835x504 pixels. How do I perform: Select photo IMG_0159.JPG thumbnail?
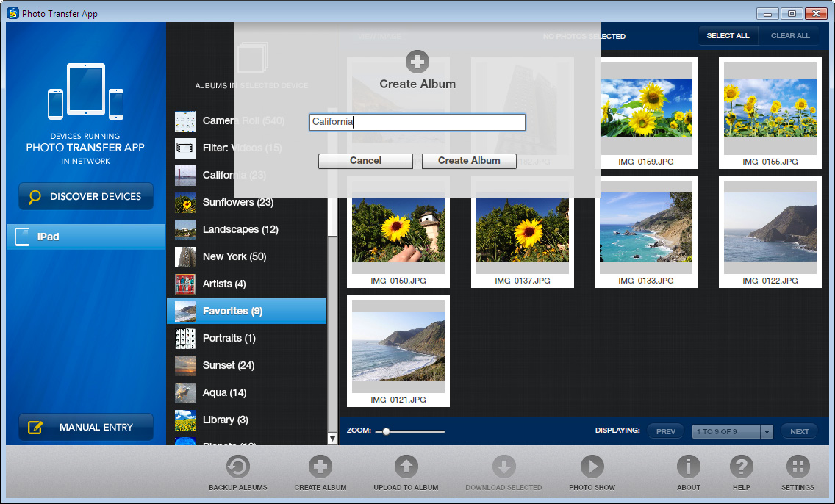[646, 113]
